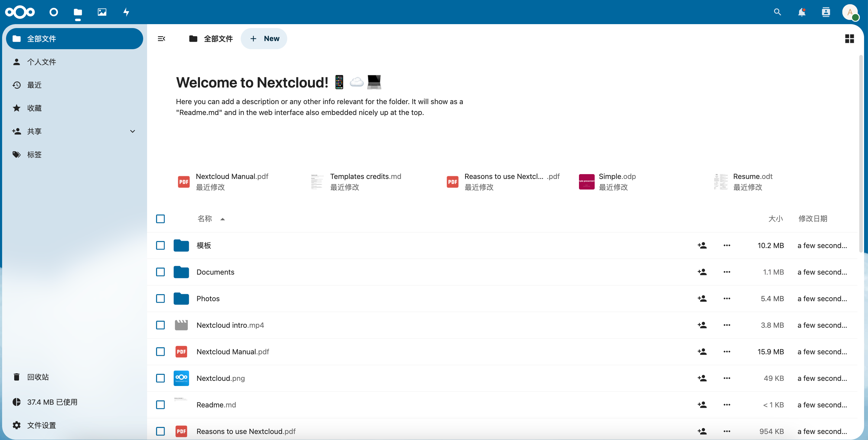This screenshot has height=440, width=868.
Task: Click the 模板 folder icon
Action: 181,245
